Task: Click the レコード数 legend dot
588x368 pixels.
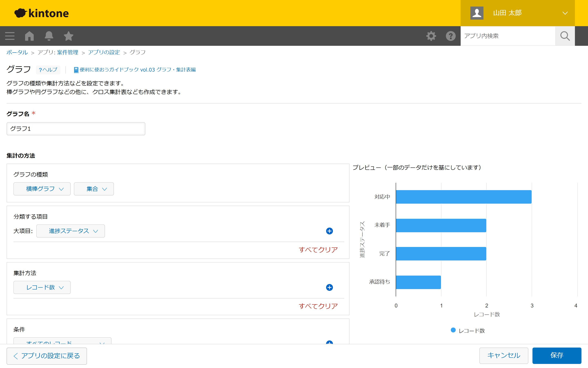Action: click(x=453, y=330)
